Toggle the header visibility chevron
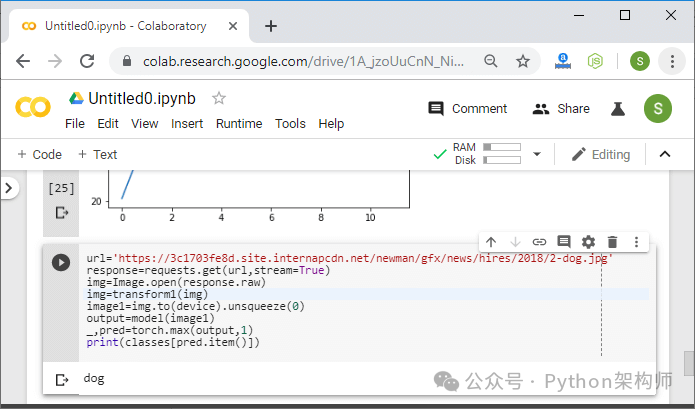 pyautogui.click(x=665, y=154)
